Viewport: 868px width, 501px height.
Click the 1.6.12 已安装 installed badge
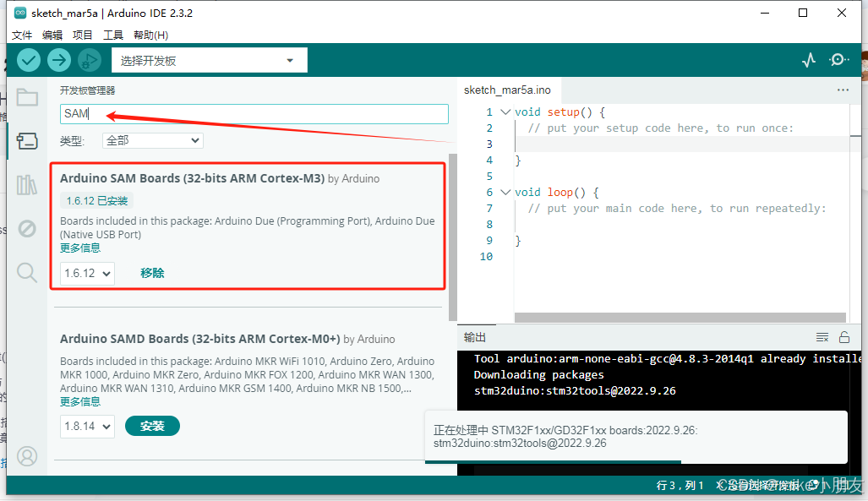(x=97, y=200)
